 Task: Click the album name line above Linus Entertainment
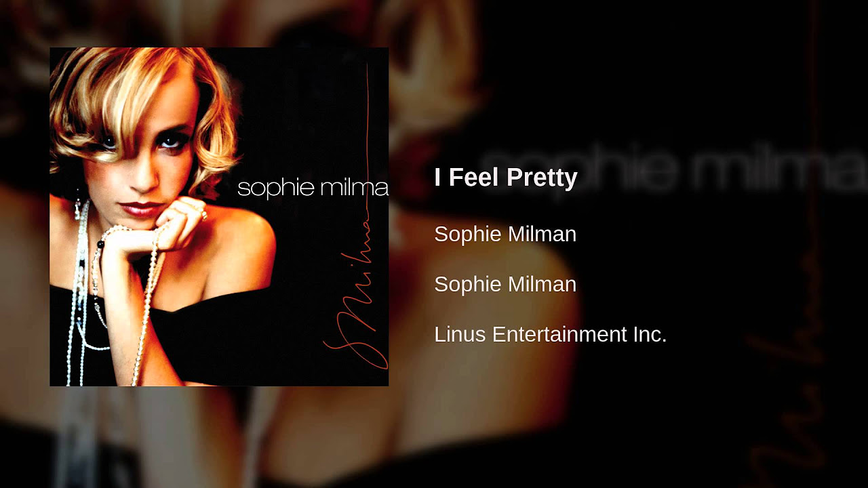(x=505, y=284)
